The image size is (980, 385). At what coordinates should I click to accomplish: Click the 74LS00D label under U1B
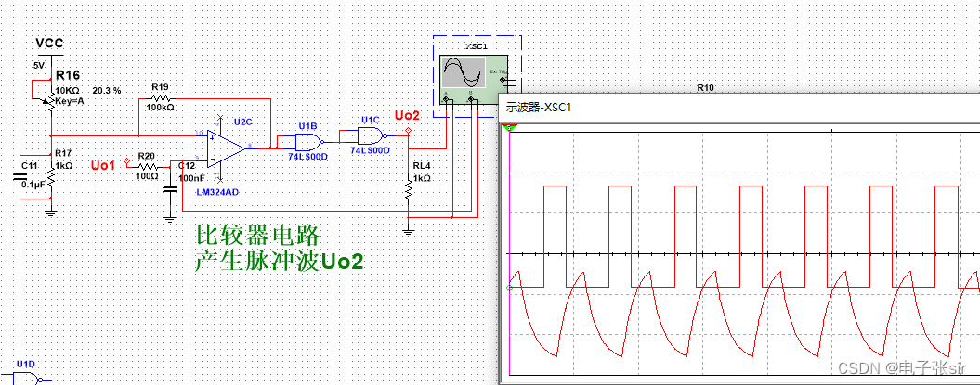click(308, 156)
